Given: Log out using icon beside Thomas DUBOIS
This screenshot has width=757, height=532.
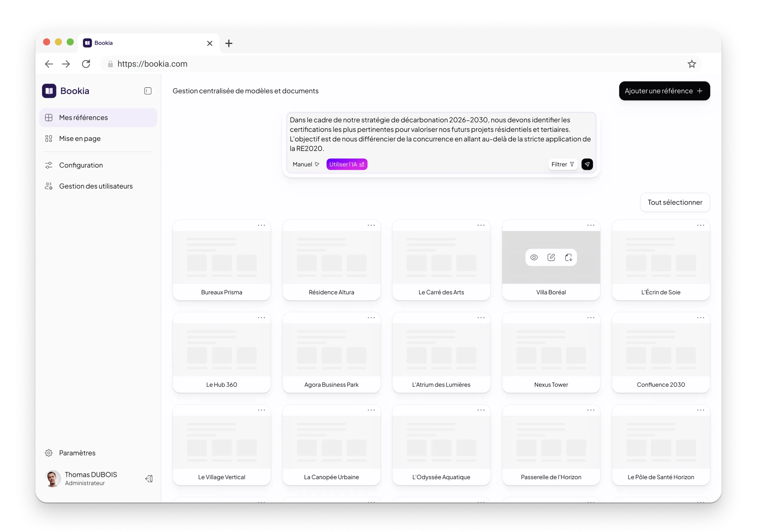Looking at the screenshot, I should [x=149, y=479].
